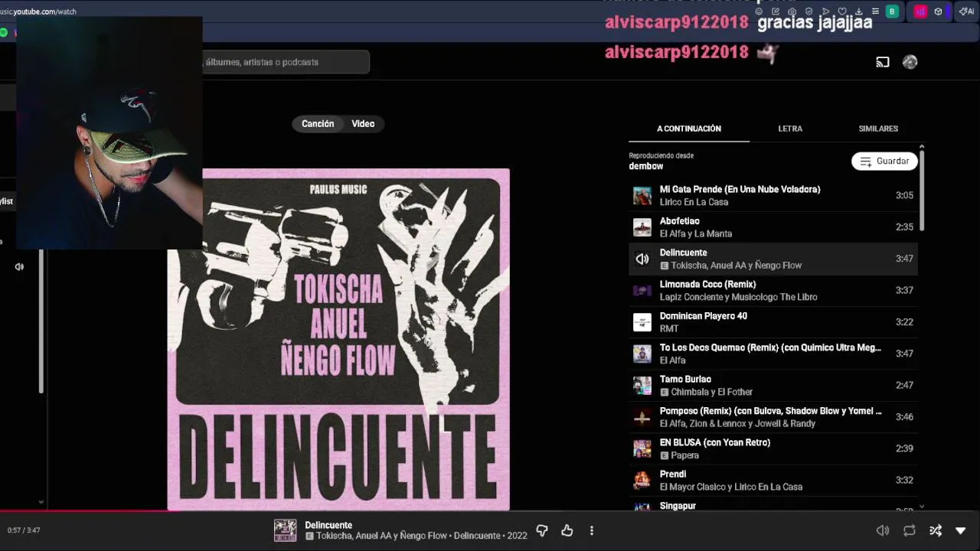Play EN BLUSA (con Yoan Retro)

point(773,448)
